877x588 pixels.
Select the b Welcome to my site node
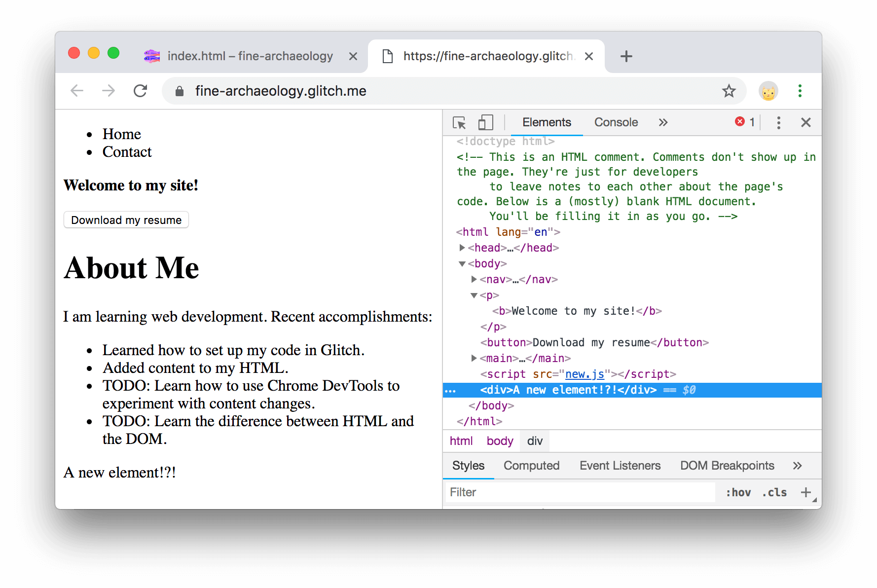pyautogui.click(x=577, y=311)
